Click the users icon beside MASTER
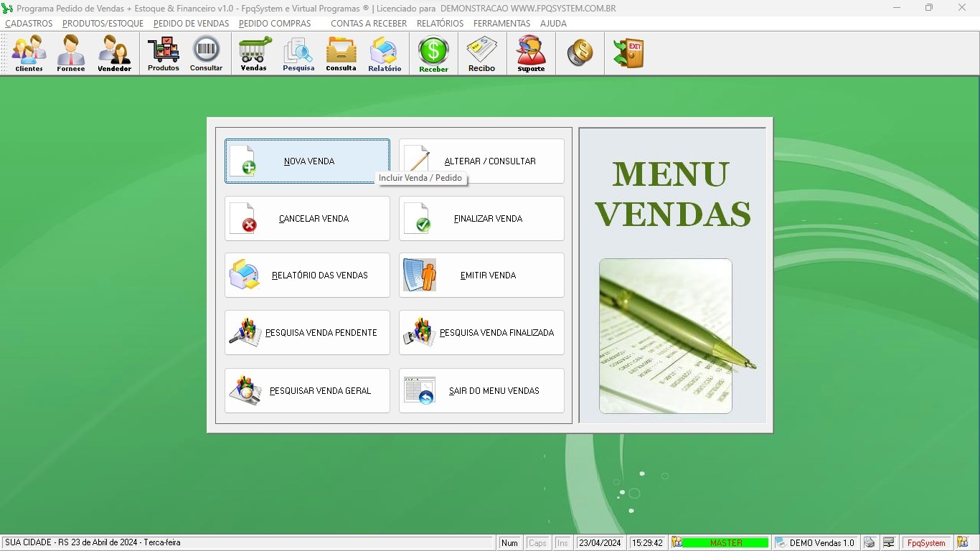 click(677, 543)
